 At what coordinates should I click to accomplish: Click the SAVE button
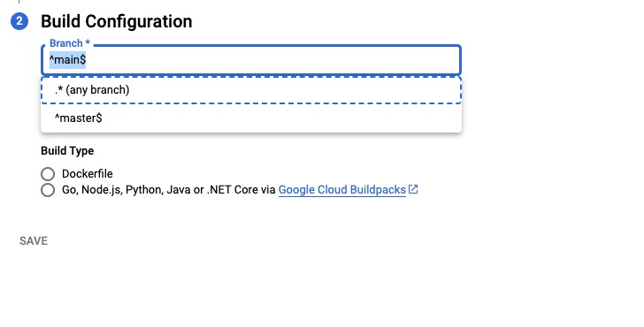point(34,241)
